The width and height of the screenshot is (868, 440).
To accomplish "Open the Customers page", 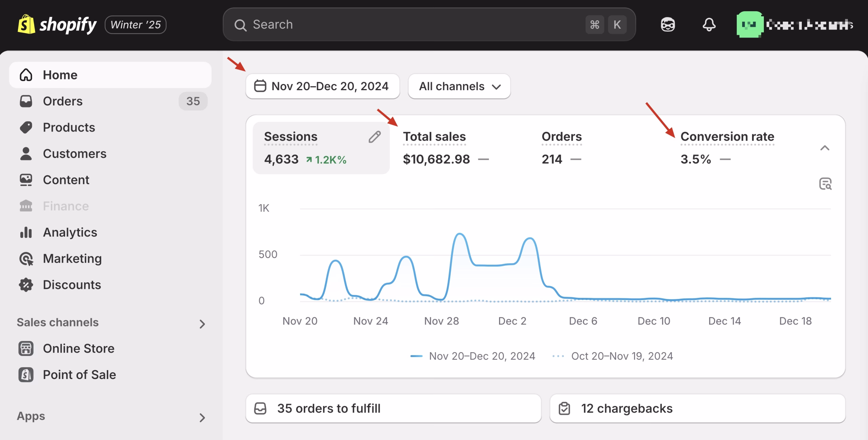I will (x=75, y=153).
